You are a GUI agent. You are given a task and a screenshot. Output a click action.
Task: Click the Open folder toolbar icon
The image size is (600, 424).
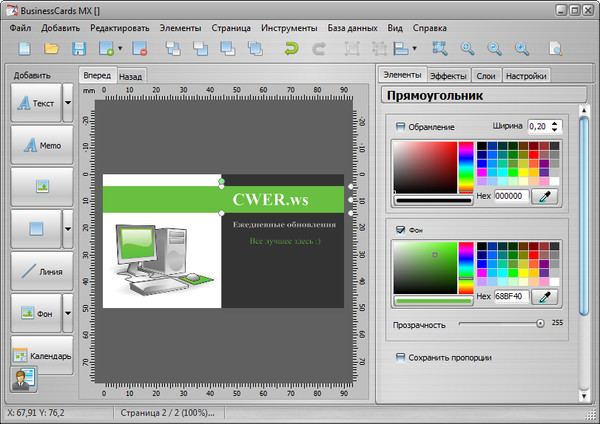pos(52,48)
